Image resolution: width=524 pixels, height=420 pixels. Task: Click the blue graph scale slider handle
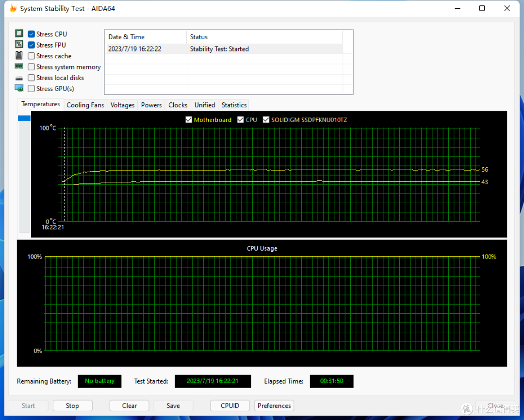pos(24,118)
